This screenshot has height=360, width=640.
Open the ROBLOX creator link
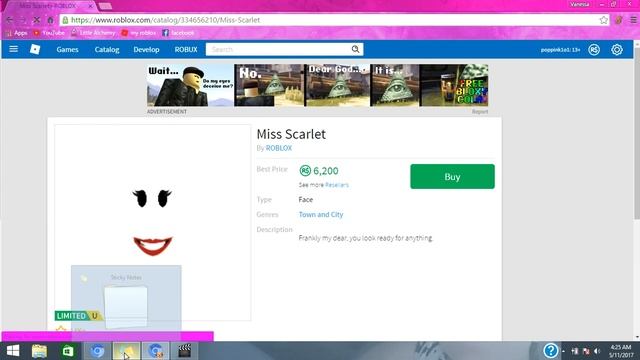tap(279, 148)
